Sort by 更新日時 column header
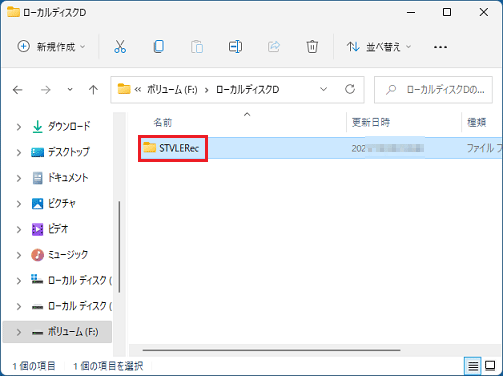The height and width of the screenshot is (376, 503). (371, 123)
